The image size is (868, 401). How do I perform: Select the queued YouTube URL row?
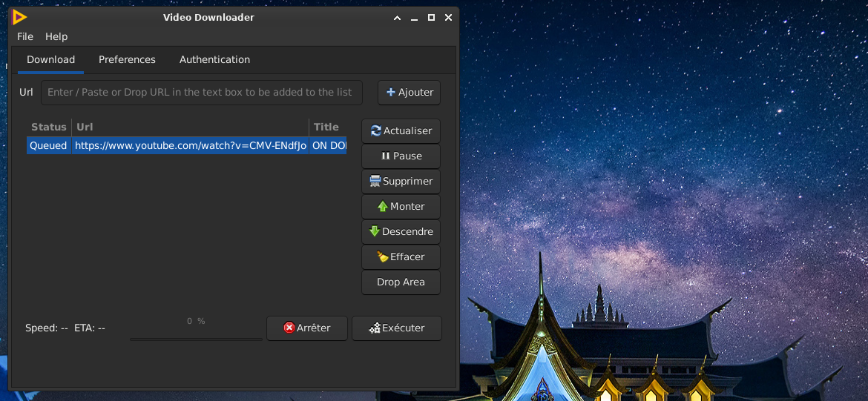(x=190, y=146)
